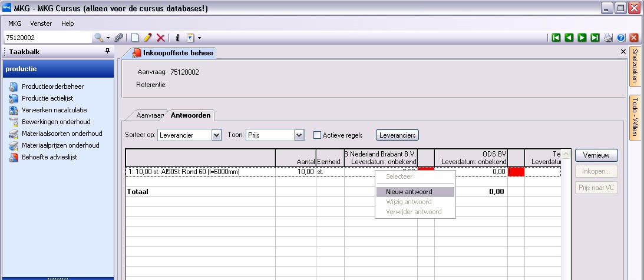Click the scroll-up arrow of the table
The image size is (644, 280).
point(566,154)
